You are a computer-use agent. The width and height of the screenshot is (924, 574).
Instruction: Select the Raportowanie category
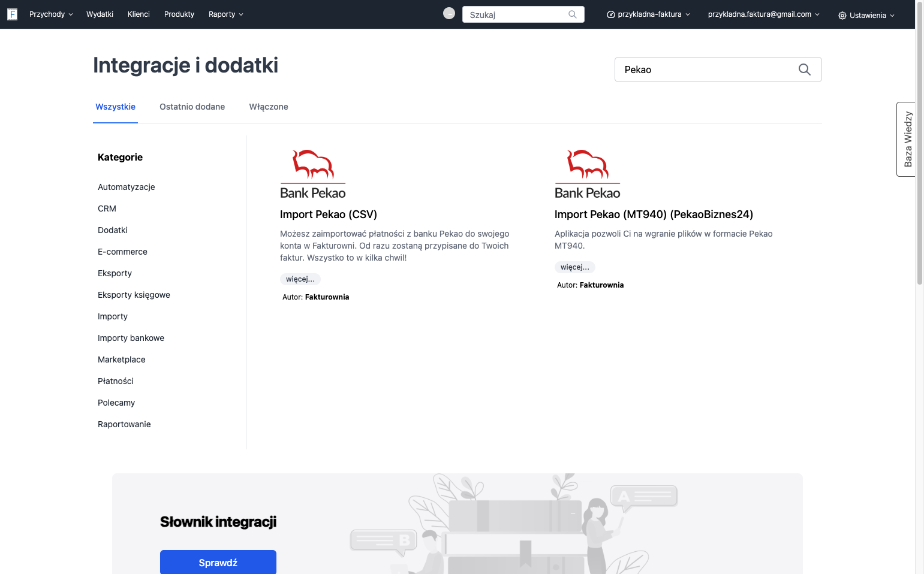coord(124,424)
